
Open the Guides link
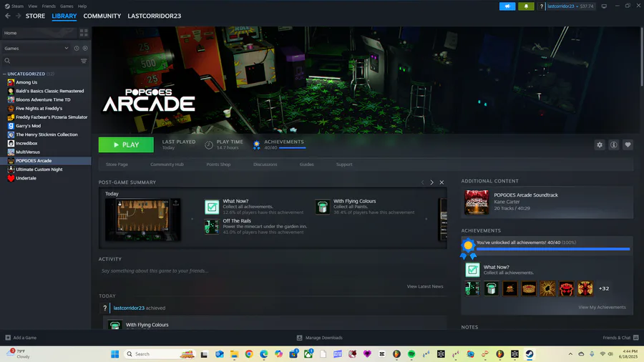pos(306,164)
